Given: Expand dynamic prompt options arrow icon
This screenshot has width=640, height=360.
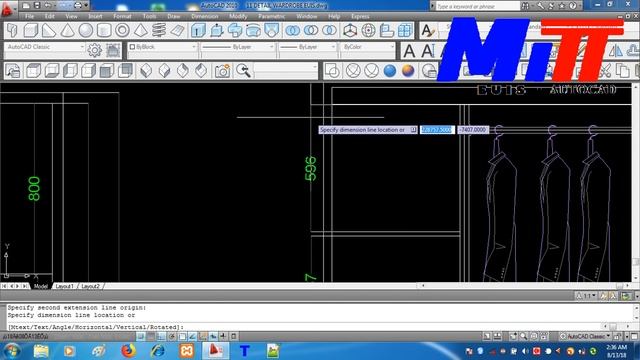Looking at the screenshot, I should tap(413, 129).
